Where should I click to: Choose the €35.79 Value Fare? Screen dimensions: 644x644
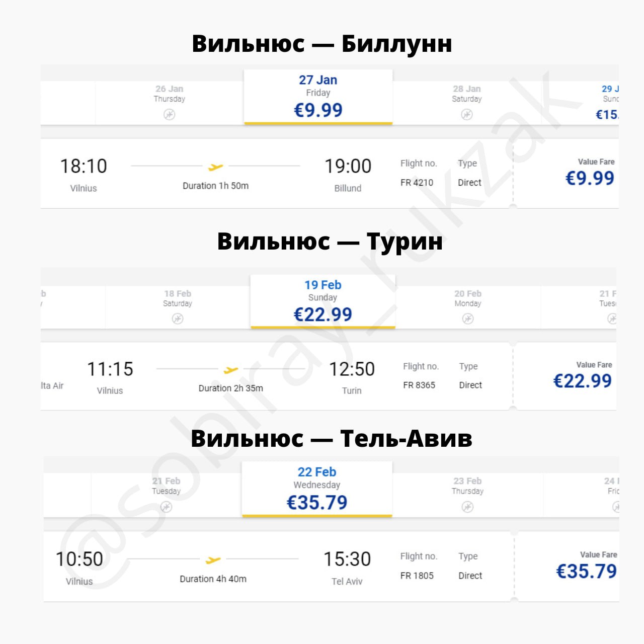tap(586, 571)
